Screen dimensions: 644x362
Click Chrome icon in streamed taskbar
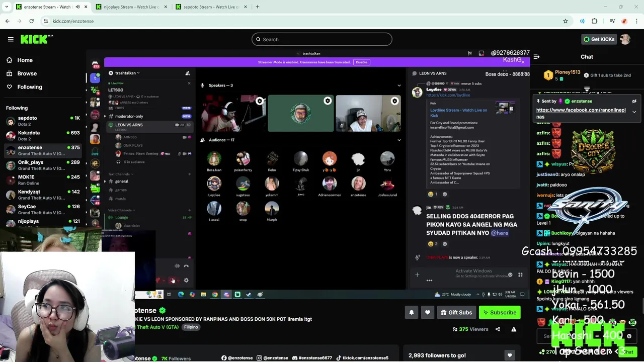tap(215, 295)
